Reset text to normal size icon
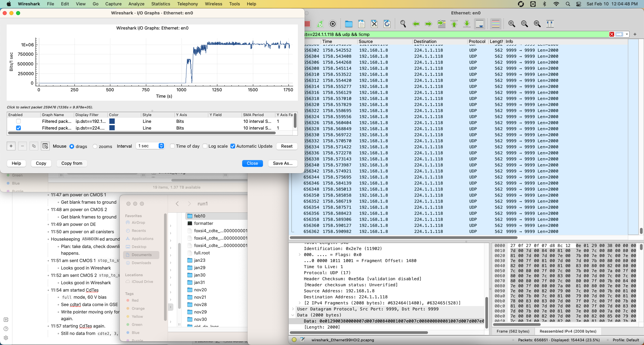Image resolution: width=644 pixels, height=345 pixels. pos(537,24)
